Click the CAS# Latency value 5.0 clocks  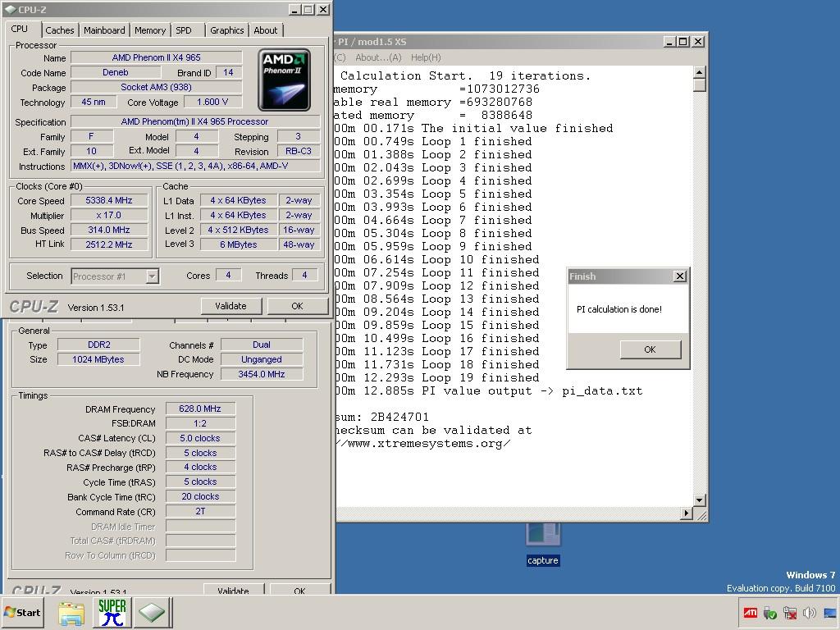[x=200, y=438]
